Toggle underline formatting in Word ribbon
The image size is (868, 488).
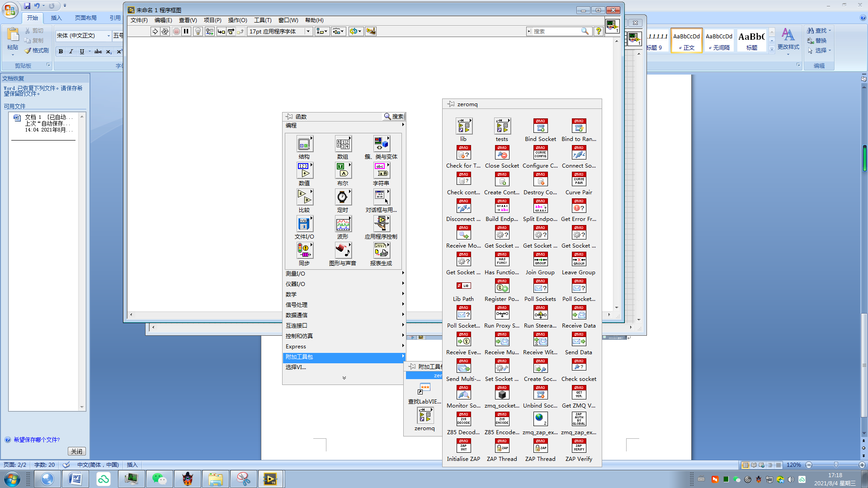pos(81,52)
